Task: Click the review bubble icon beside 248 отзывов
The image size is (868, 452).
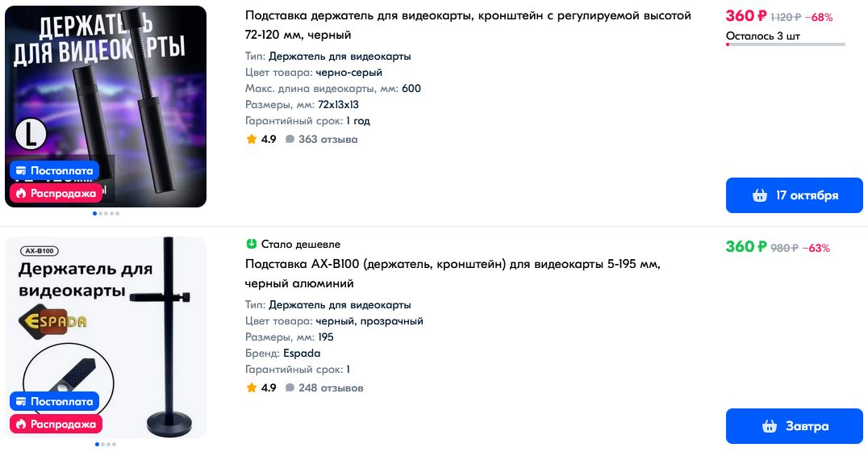Action: pos(290,388)
